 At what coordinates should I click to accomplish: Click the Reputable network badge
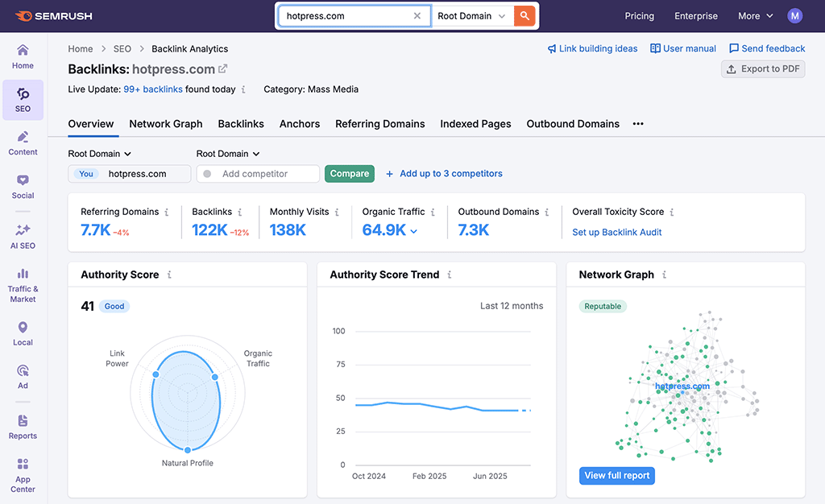click(603, 307)
